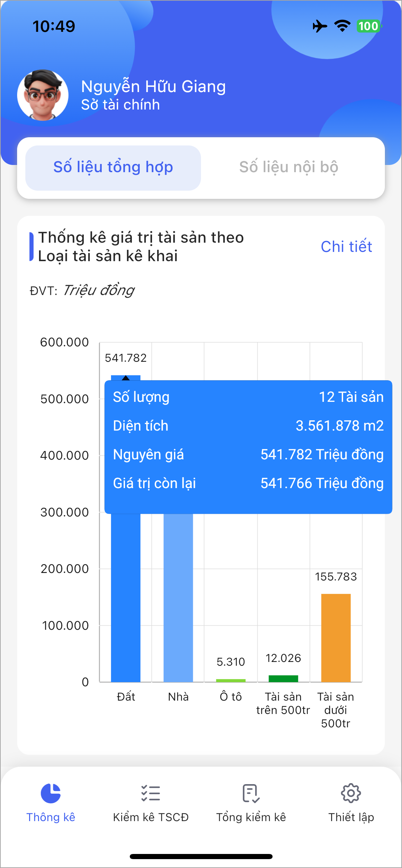
Task: Tap the light green Ô tô bar
Action: point(231,680)
